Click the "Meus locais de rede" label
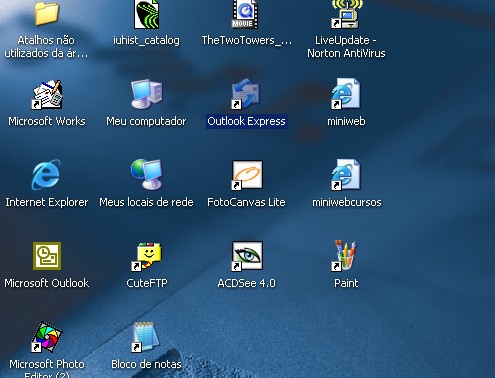Screen dimensions: 495x378 tap(146, 202)
